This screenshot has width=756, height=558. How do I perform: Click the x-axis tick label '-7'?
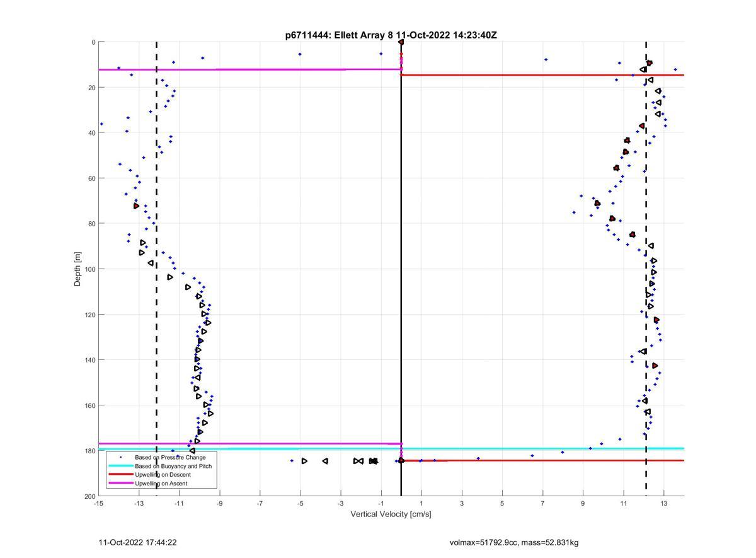click(x=260, y=503)
